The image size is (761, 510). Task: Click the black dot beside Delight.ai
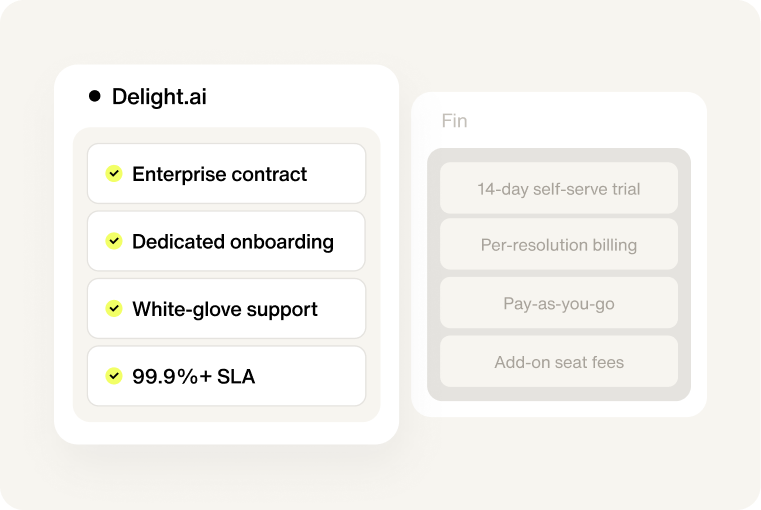coord(95,96)
